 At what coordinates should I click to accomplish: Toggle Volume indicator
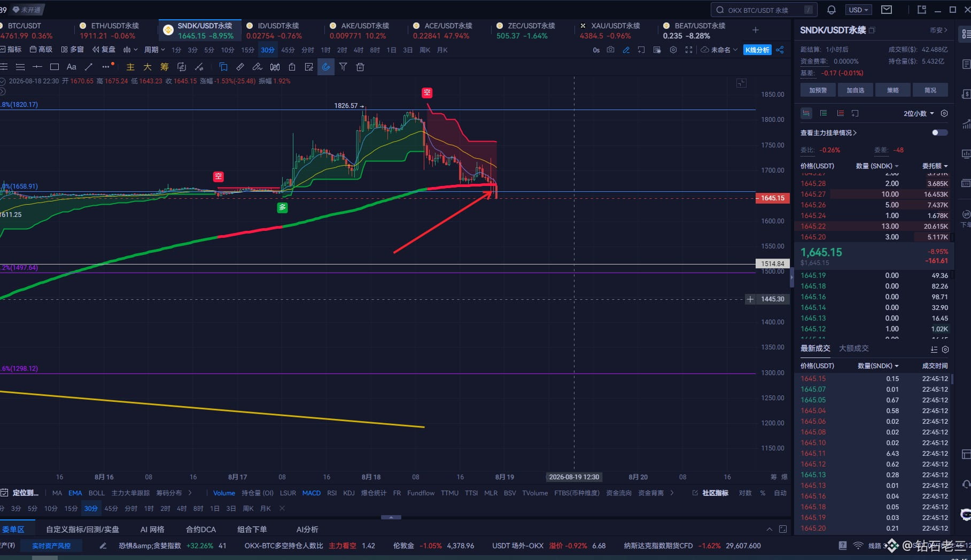tap(224, 493)
